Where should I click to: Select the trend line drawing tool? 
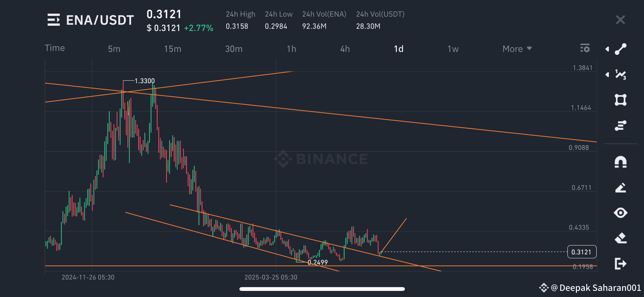pyautogui.click(x=621, y=49)
